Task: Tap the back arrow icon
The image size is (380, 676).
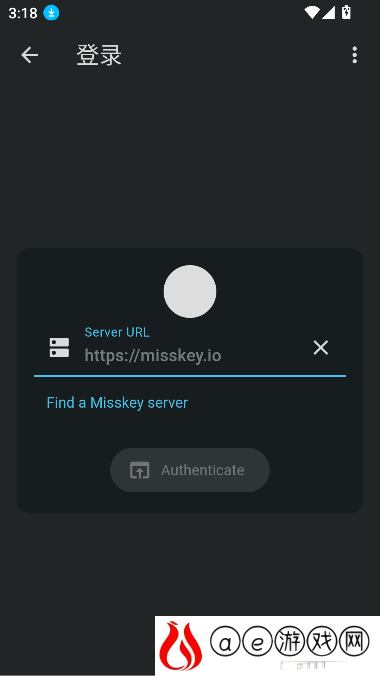Action: coord(29,55)
